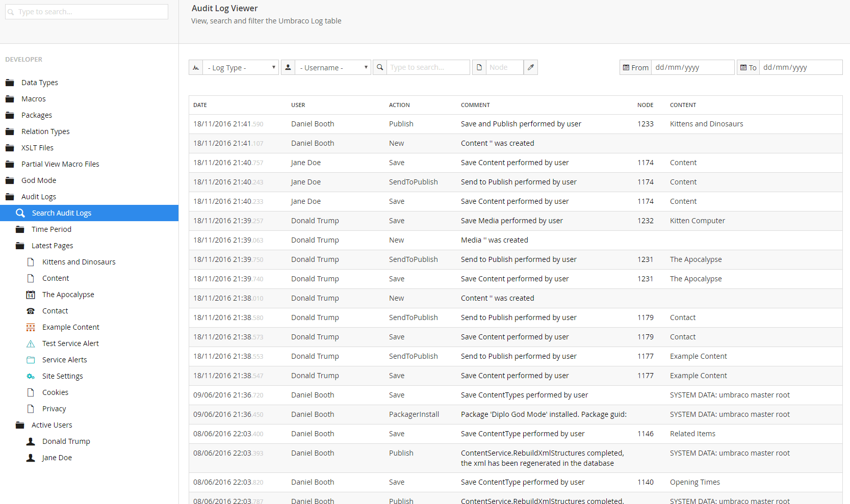Click the To date field
This screenshot has width=850, height=504.
tap(801, 67)
